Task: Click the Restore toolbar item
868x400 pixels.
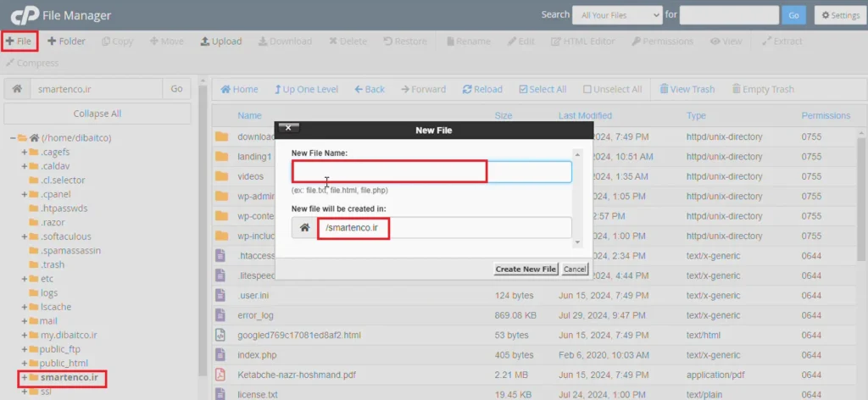Action: [405, 41]
